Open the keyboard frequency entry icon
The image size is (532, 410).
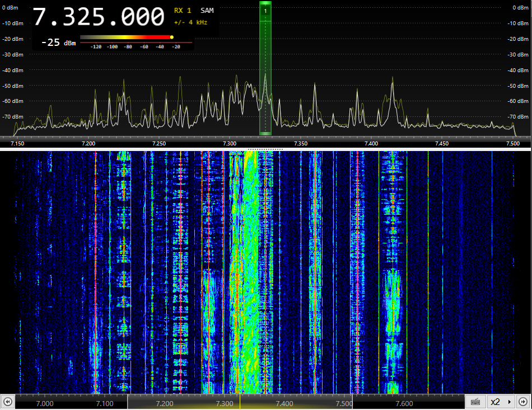tap(475, 402)
